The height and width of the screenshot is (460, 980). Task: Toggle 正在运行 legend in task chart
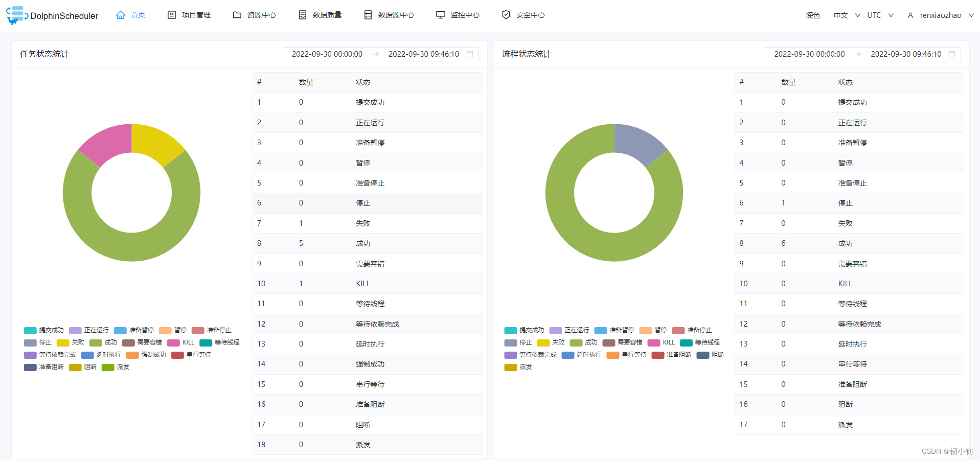click(89, 330)
